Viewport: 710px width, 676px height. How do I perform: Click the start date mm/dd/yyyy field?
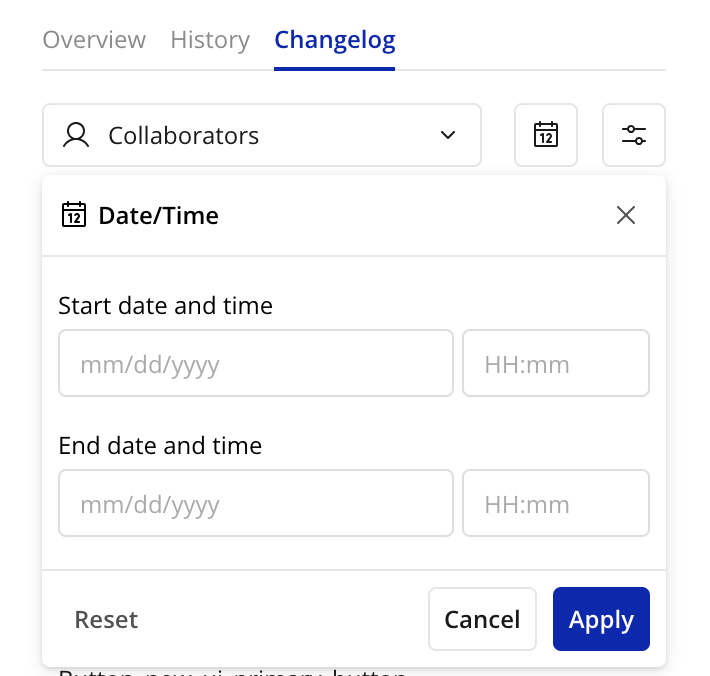pyautogui.click(x=256, y=363)
